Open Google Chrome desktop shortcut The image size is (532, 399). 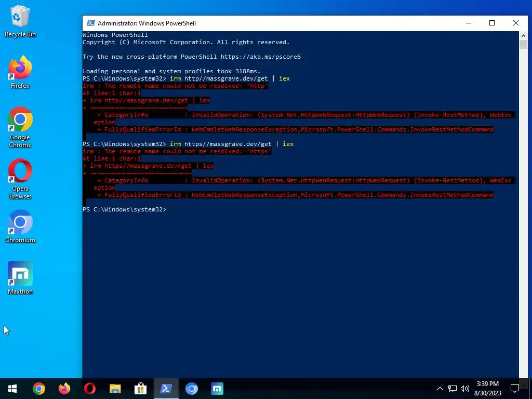pos(20,128)
